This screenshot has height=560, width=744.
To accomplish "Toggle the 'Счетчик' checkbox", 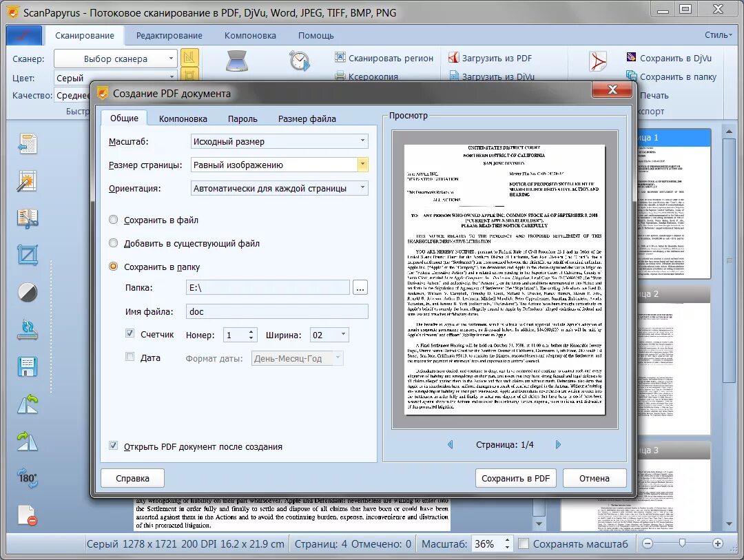I will [x=130, y=333].
